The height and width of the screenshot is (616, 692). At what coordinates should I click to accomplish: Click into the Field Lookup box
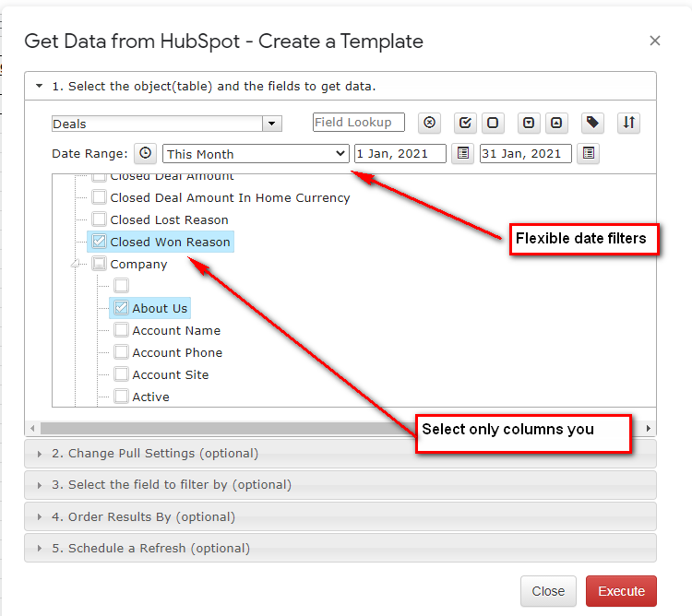tap(359, 122)
